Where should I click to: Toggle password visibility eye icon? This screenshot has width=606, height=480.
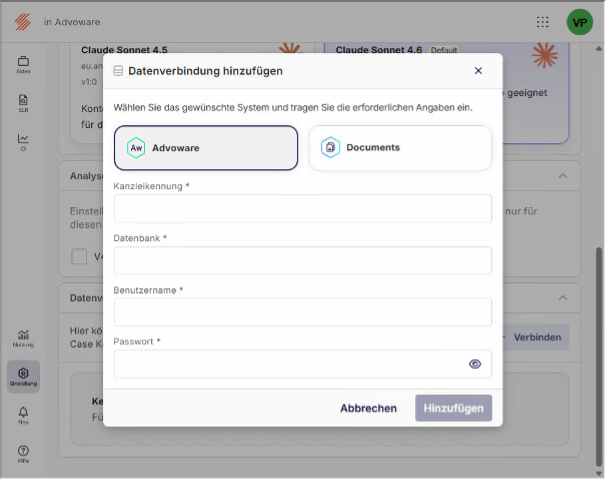pos(475,364)
